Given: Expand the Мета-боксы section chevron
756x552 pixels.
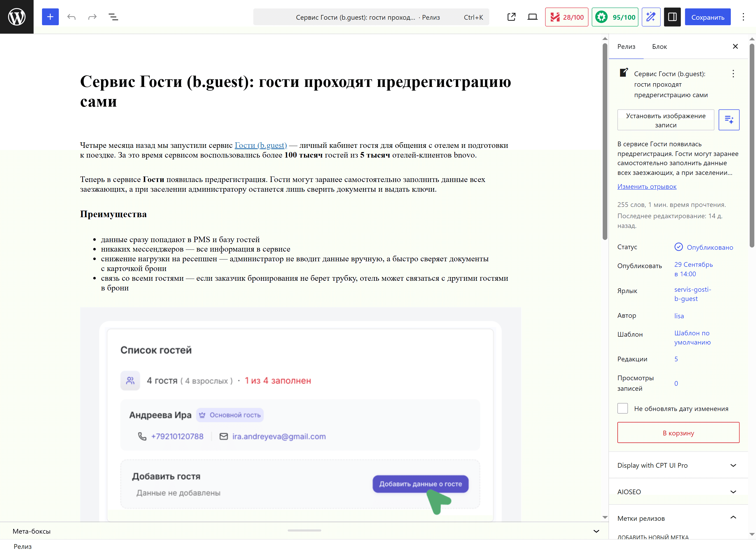Looking at the screenshot, I should point(596,531).
